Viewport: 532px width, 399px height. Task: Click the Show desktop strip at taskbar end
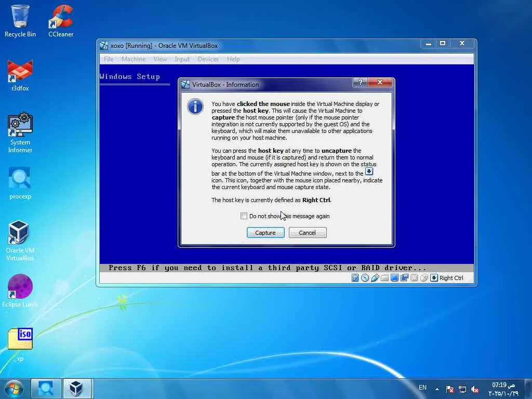click(x=529, y=389)
